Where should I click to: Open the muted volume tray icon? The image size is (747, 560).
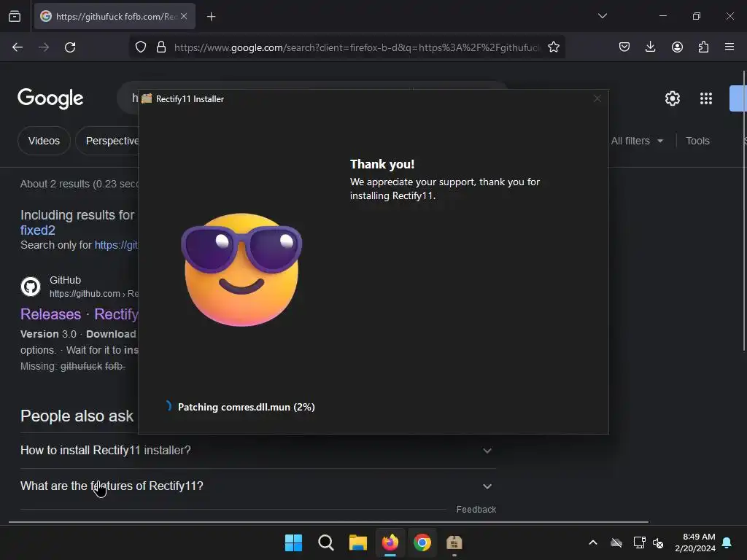coord(659,542)
